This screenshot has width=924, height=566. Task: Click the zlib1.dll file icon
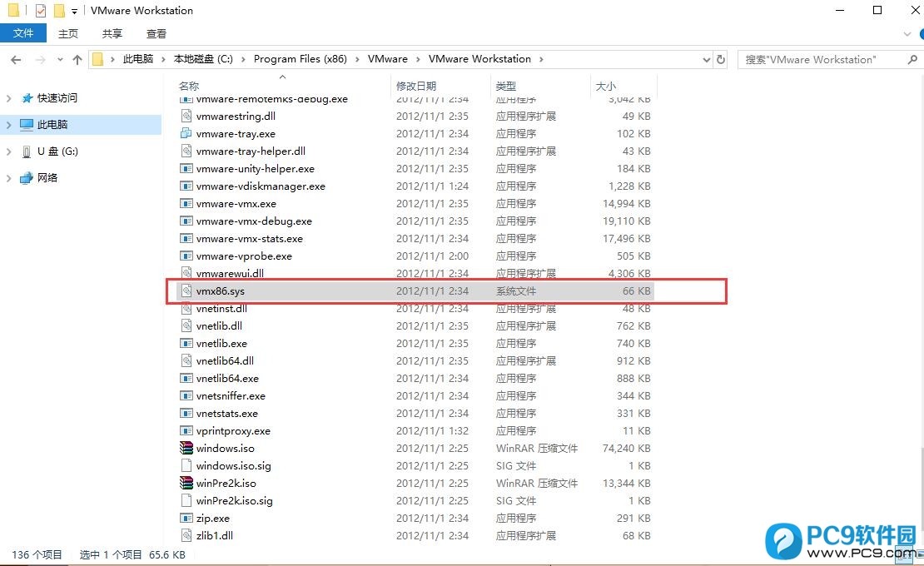tap(186, 535)
